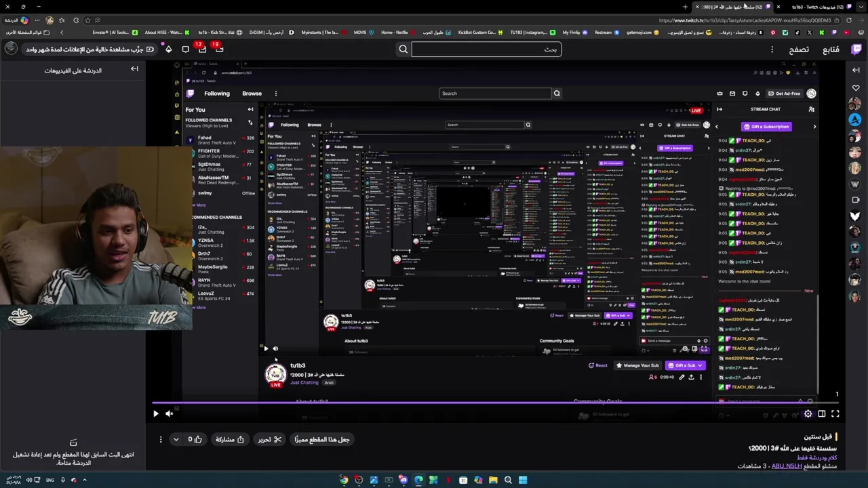Open File Explorer from taskbar
Viewport: 868px width, 488px height.
pos(493,480)
